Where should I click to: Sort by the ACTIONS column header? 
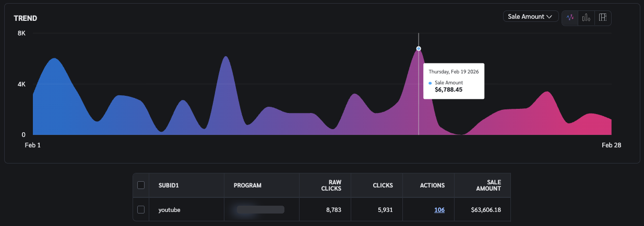tap(432, 185)
